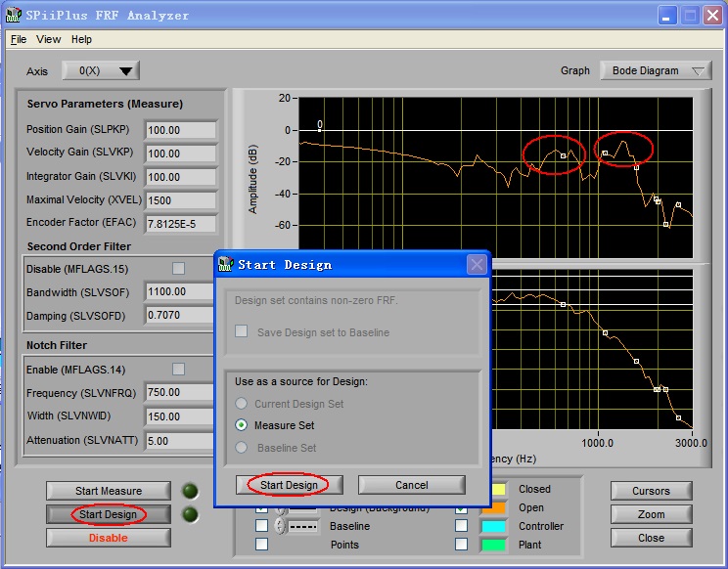Click the 'Closed' legend label
728x569 pixels.
click(x=534, y=489)
